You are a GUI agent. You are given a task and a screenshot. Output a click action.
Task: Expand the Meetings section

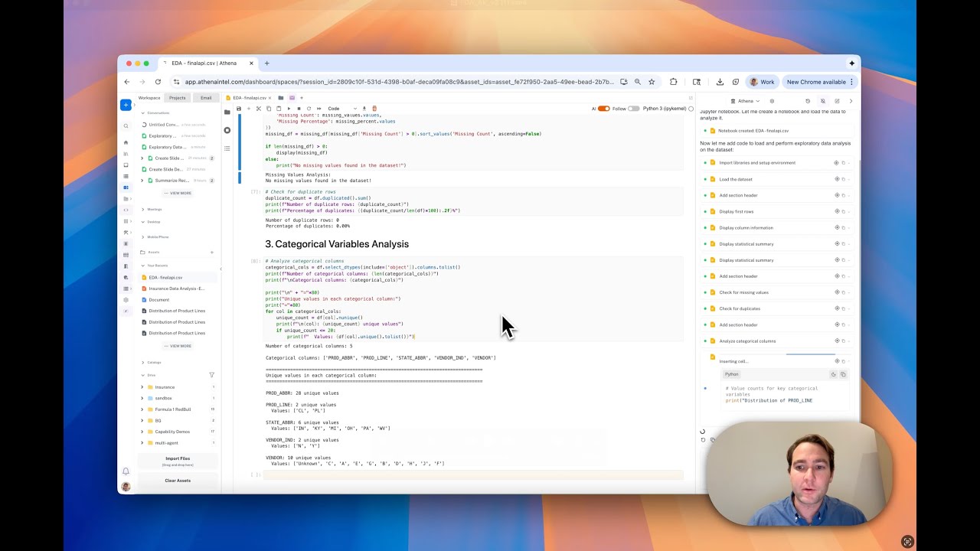(x=142, y=209)
